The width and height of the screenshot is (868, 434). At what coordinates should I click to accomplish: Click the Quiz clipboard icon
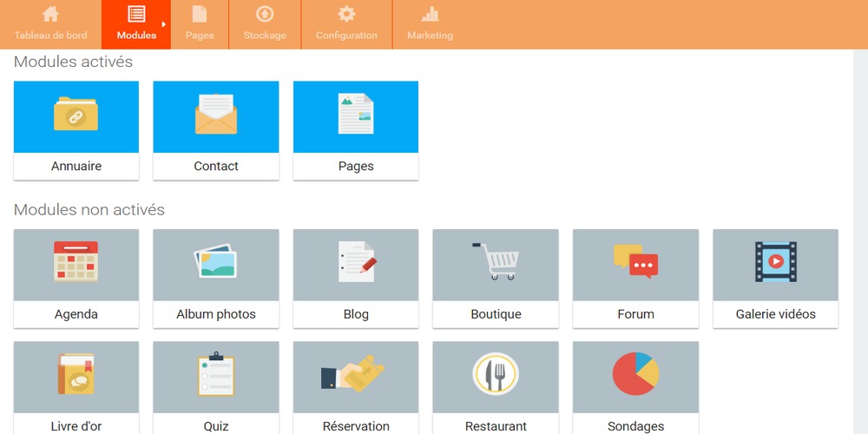[216, 374]
